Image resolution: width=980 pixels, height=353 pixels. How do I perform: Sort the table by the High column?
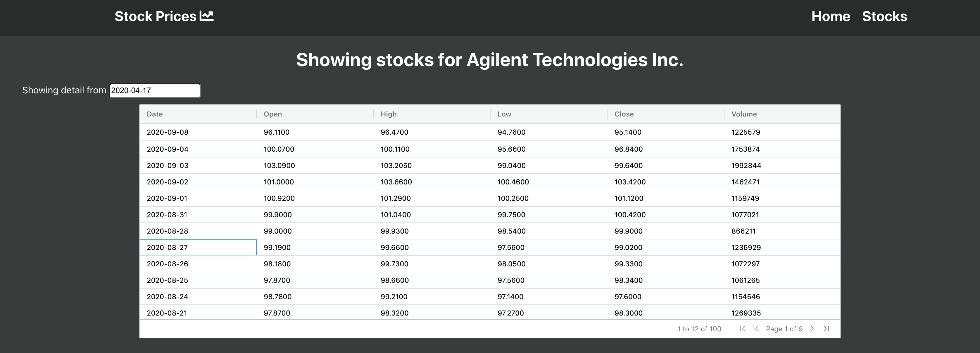coord(388,114)
